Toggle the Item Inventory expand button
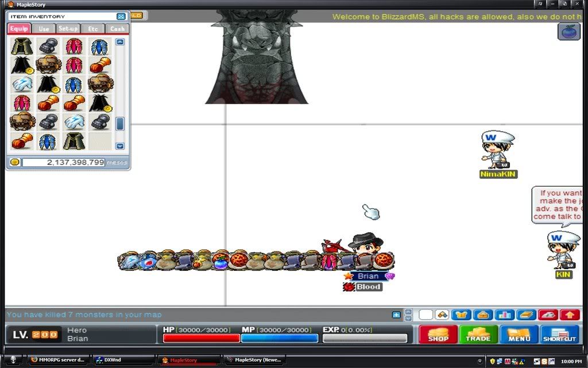This screenshot has height=368, width=588. pyautogui.click(x=121, y=17)
